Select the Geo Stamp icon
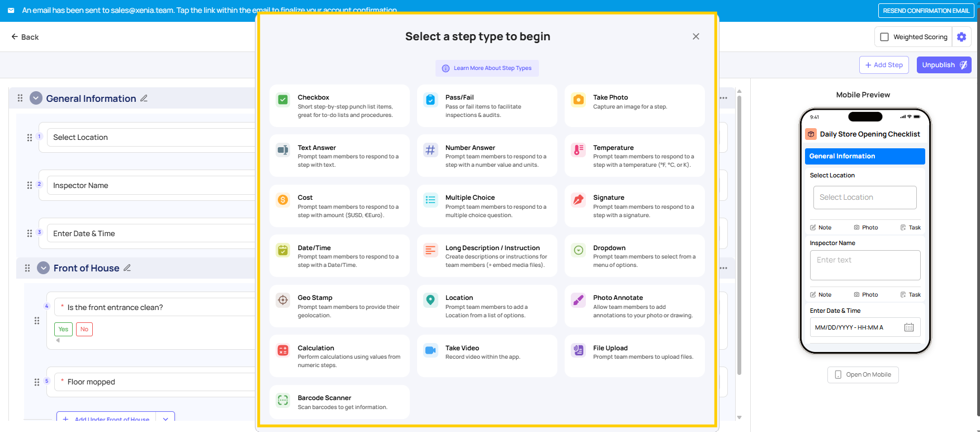The height and width of the screenshot is (432, 980). (283, 300)
